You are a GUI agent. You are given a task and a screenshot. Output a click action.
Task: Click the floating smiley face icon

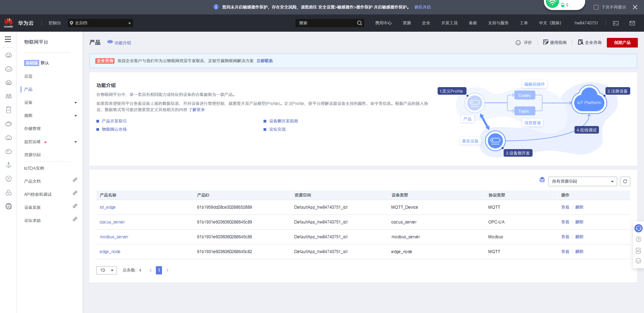[x=638, y=261]
